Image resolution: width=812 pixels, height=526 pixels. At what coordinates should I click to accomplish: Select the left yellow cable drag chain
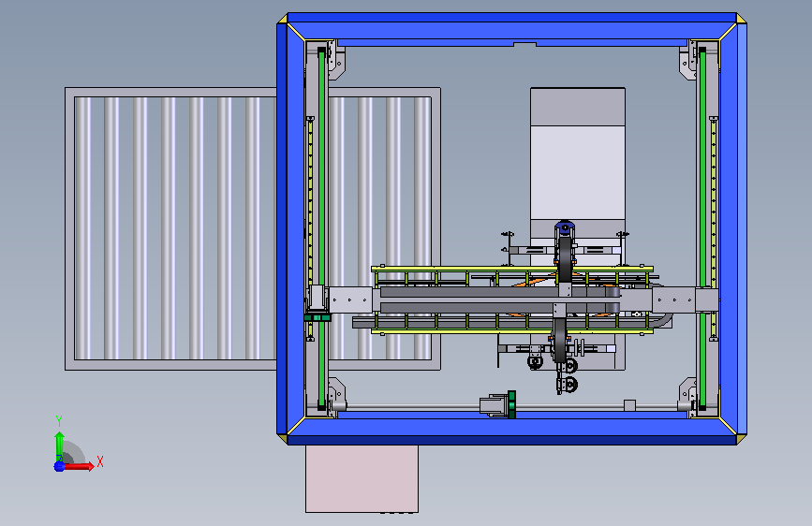[x=310, y=227]
